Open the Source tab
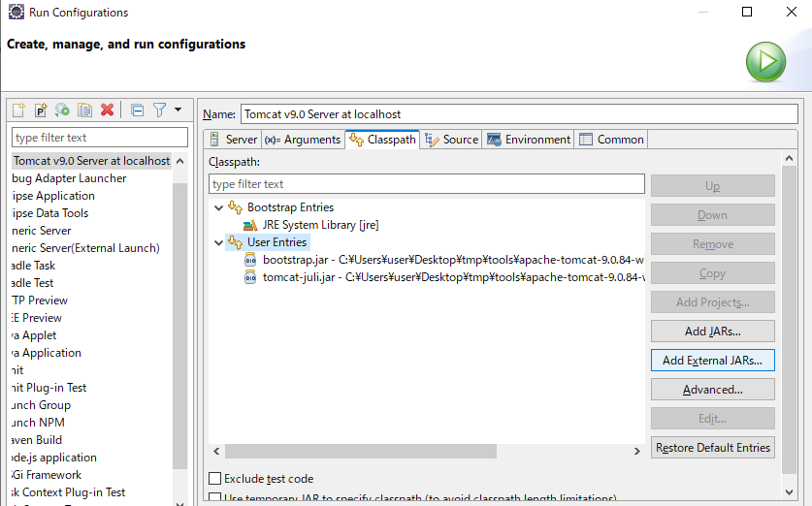 451,140
